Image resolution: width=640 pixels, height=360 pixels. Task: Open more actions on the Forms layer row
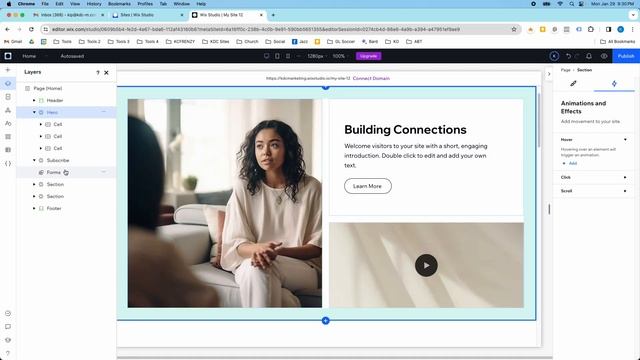104,172
